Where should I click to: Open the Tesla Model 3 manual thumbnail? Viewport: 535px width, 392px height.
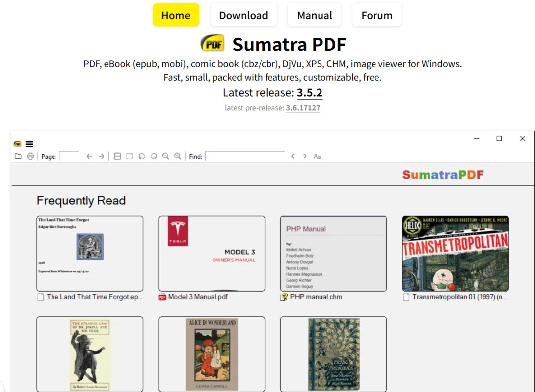pos(212,253)
